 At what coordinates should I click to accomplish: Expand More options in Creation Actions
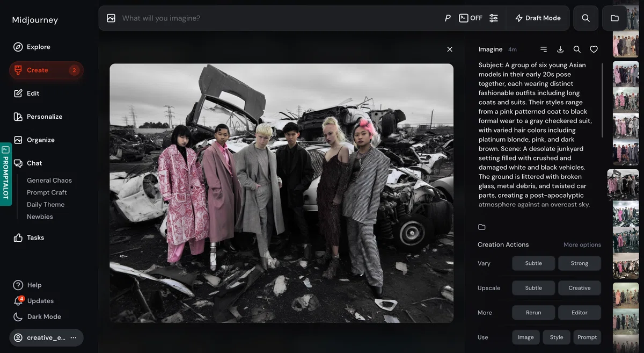pyautogui.click(x=582, y=245)
